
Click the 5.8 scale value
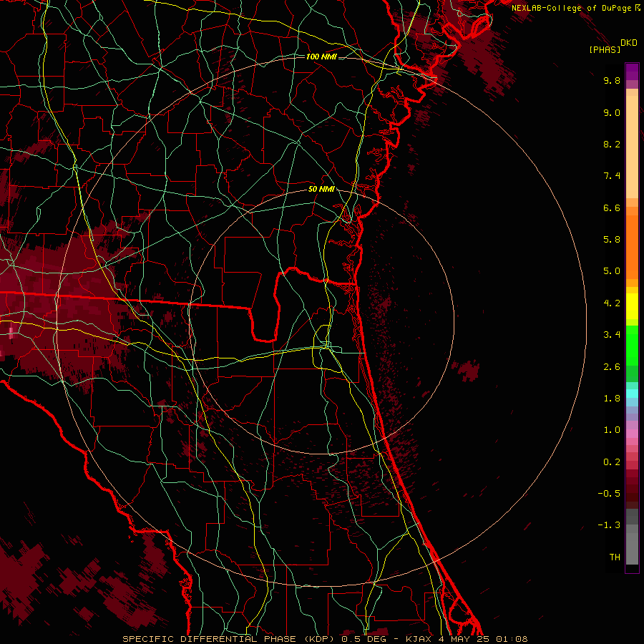[x=612, y=240]
